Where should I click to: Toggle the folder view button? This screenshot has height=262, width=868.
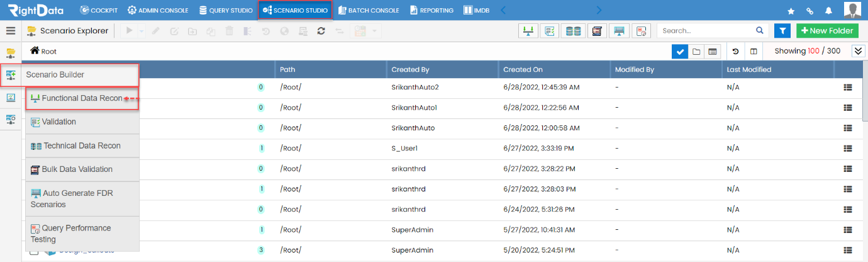[x=696, y=51]
